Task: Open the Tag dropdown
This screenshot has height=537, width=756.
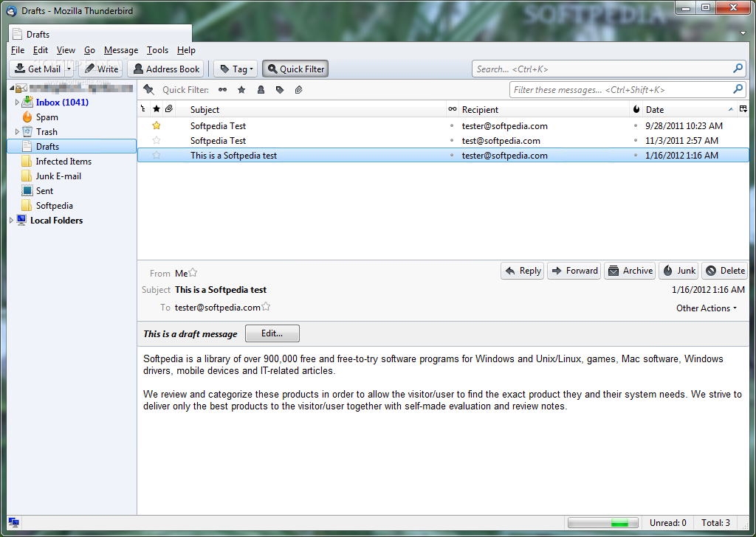Action: coord(236,69)
